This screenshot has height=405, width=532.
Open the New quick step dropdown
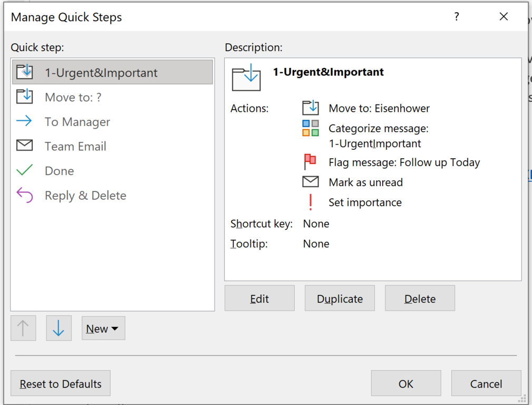click(103, 329)
